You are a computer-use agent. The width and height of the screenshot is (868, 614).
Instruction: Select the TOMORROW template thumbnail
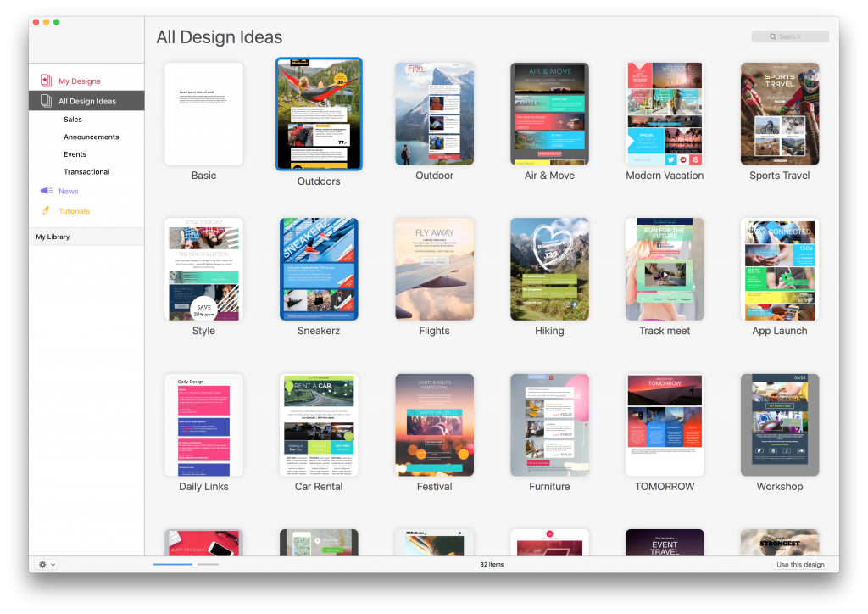click(665, 425)
